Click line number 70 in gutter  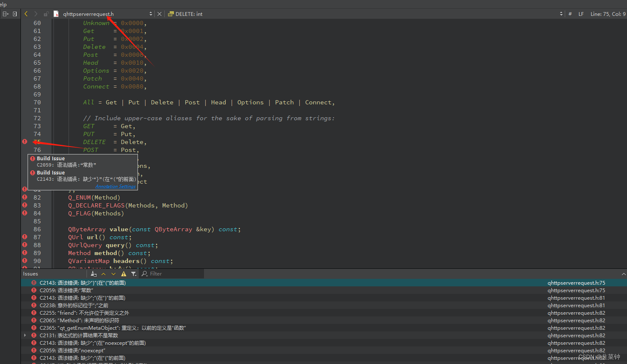coord(37,102)
